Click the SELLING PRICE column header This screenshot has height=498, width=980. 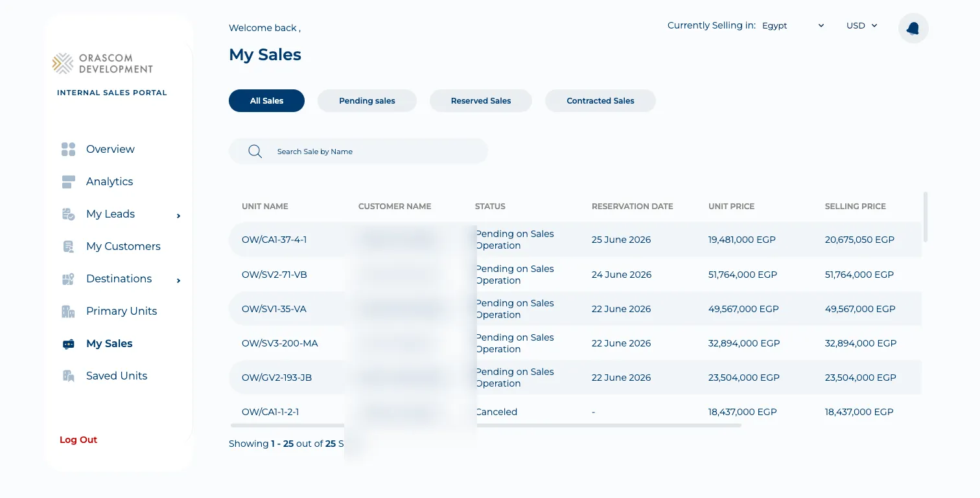click(856, 207)
